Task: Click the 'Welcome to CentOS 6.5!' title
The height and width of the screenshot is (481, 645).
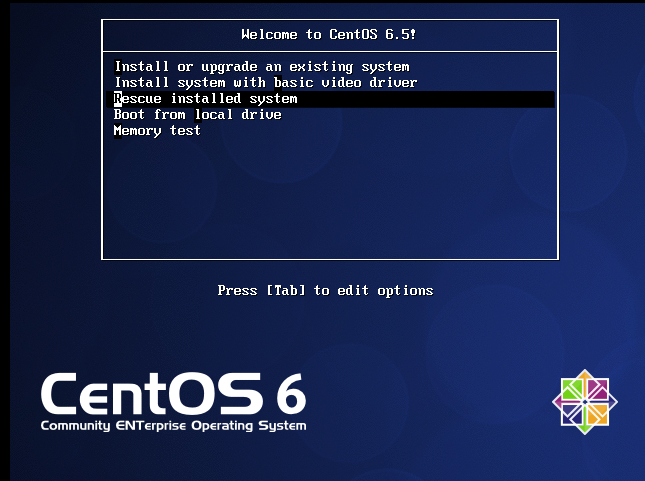Action: [x=329, y=34]
